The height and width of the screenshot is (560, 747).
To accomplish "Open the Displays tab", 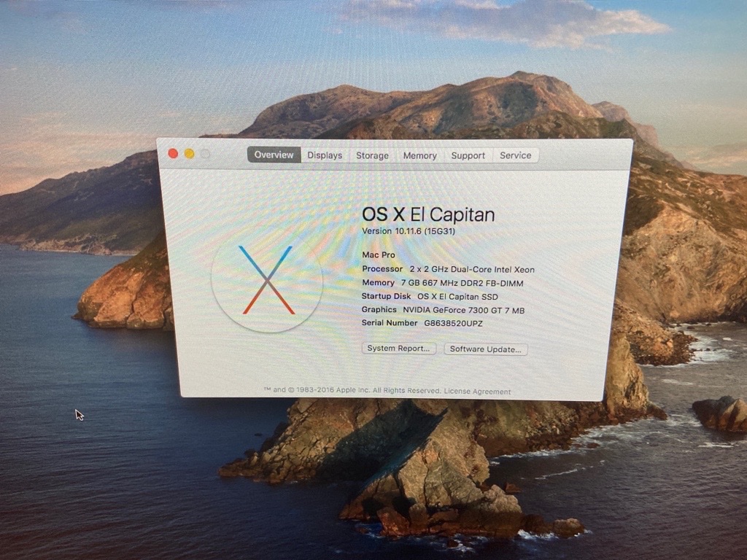I will (325, 155).
